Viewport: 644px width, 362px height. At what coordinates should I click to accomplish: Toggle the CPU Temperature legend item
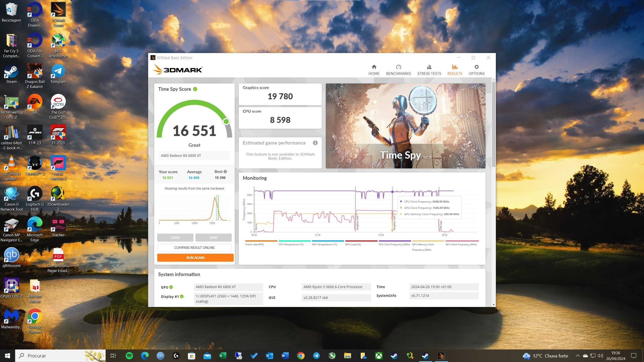294,243
